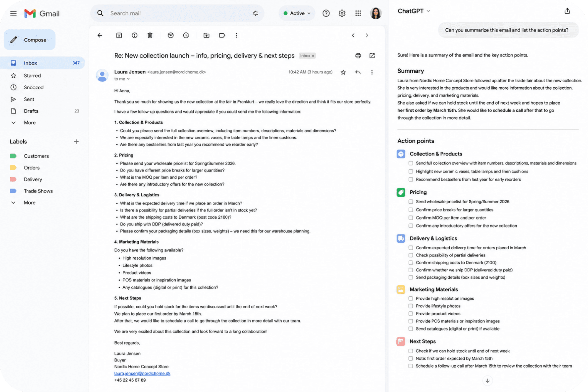588x392 pixels.
Task: Share the ChatGPT conversation
Action: click(x=567, y=11)
